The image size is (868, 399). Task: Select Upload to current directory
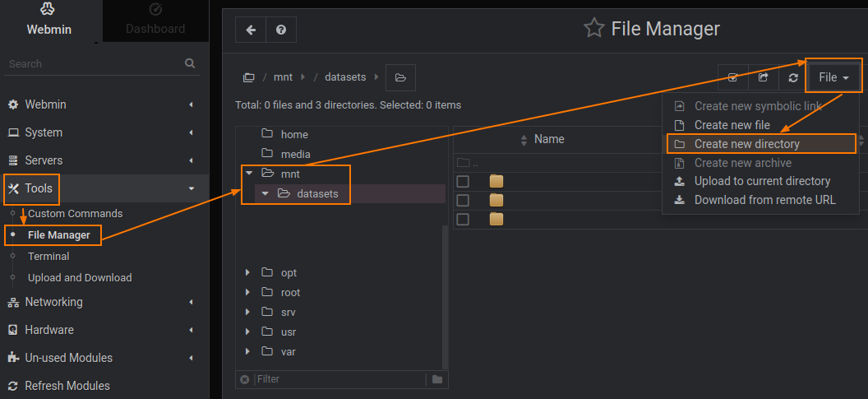pyautogui.click(x=762, y=181)
